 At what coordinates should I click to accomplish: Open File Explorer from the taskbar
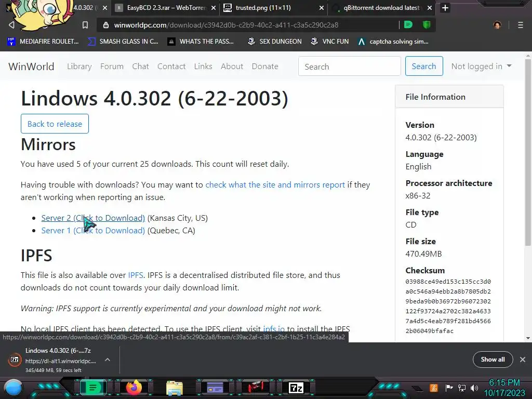175,388
